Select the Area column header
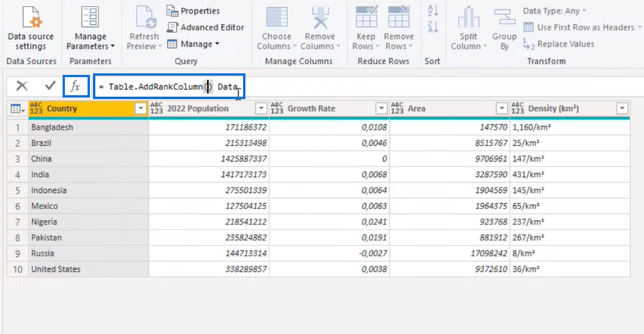 [x=449, y=108]
